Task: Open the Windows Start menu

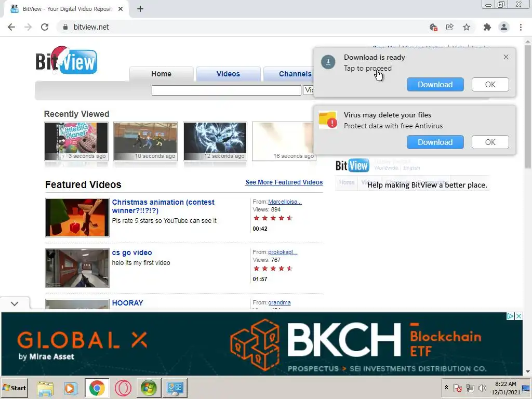Action: point(14,388)
